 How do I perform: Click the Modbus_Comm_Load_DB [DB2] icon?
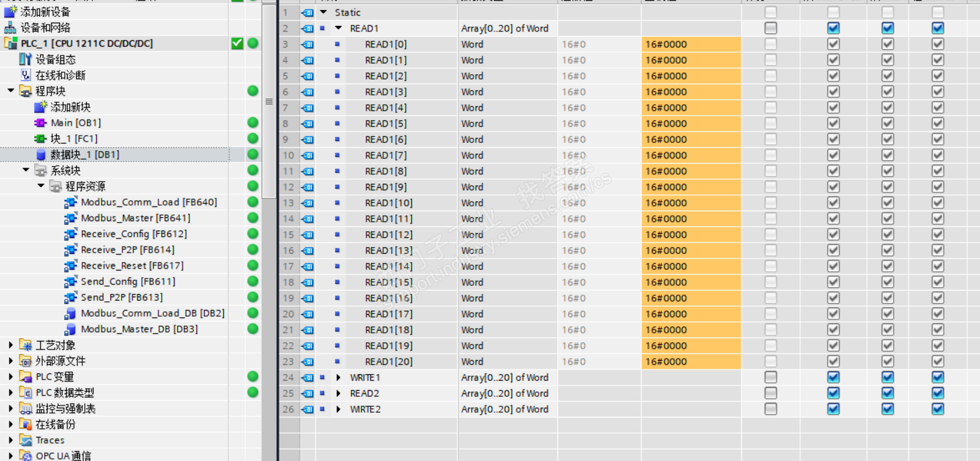(70, 313)
